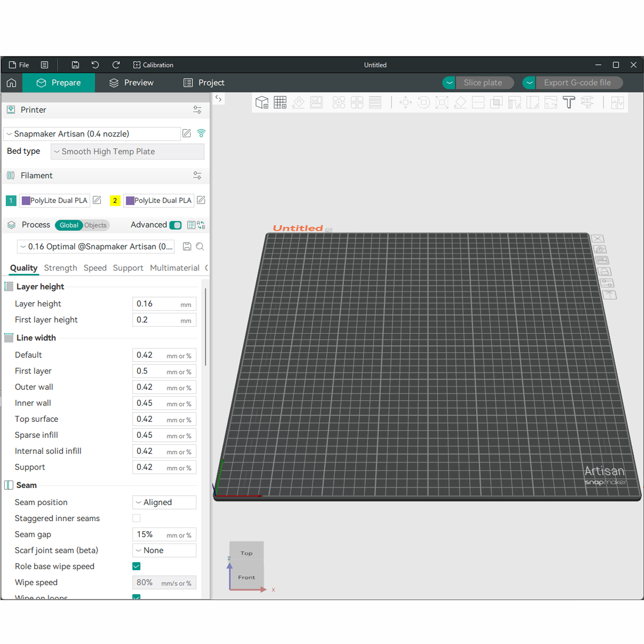Collapse the sidebar arrow icon

(x=218, y=98)
